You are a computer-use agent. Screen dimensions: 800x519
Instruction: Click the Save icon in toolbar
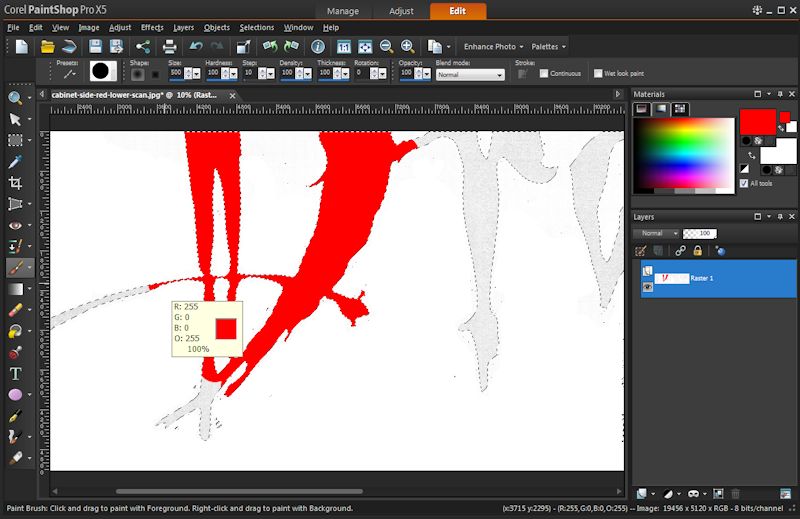[x=96, y=46]
